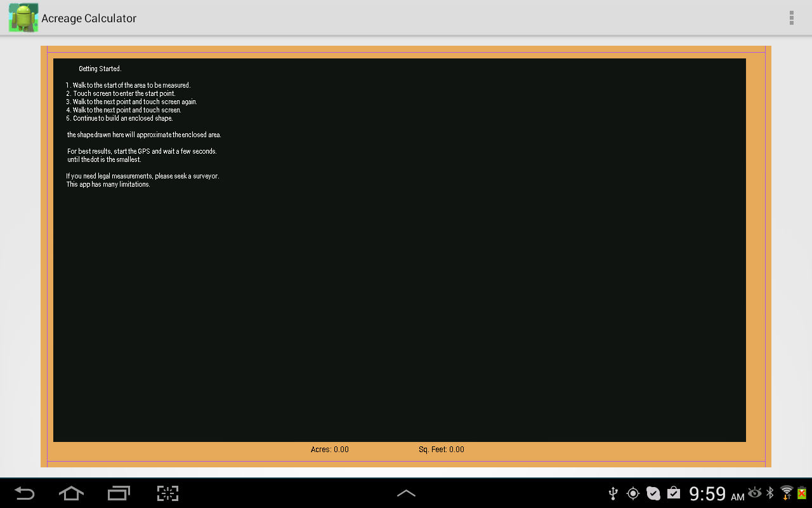The image size is (812, 508).
Task: Expand the center chevron-up panel handle
Action: click(406, 493)
